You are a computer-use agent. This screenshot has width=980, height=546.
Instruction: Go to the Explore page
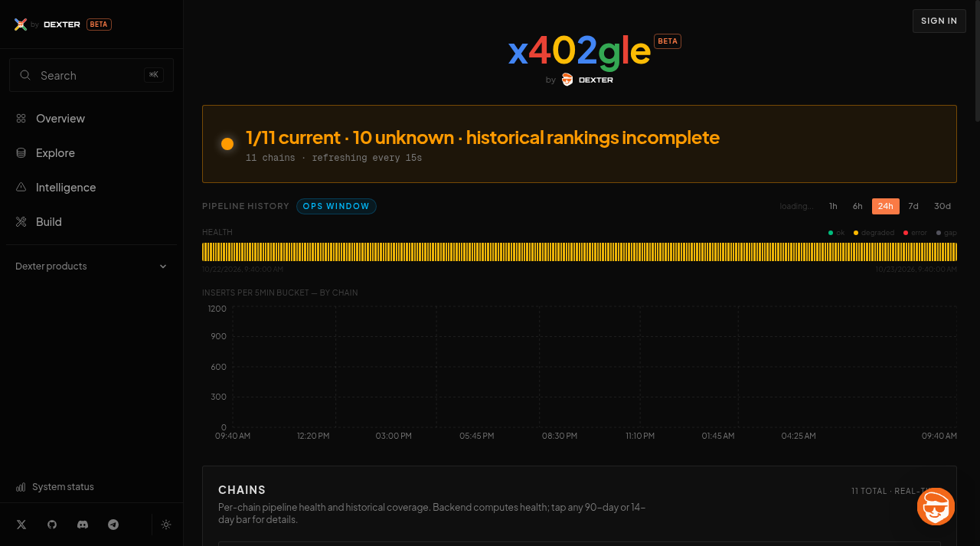[x=91, y=152]
